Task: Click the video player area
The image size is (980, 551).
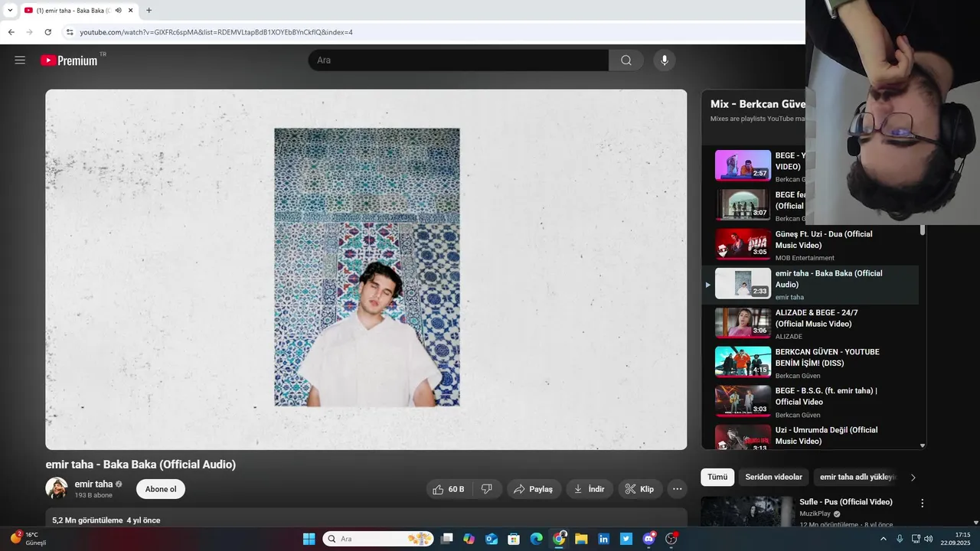Action: [x=366, y=269]
